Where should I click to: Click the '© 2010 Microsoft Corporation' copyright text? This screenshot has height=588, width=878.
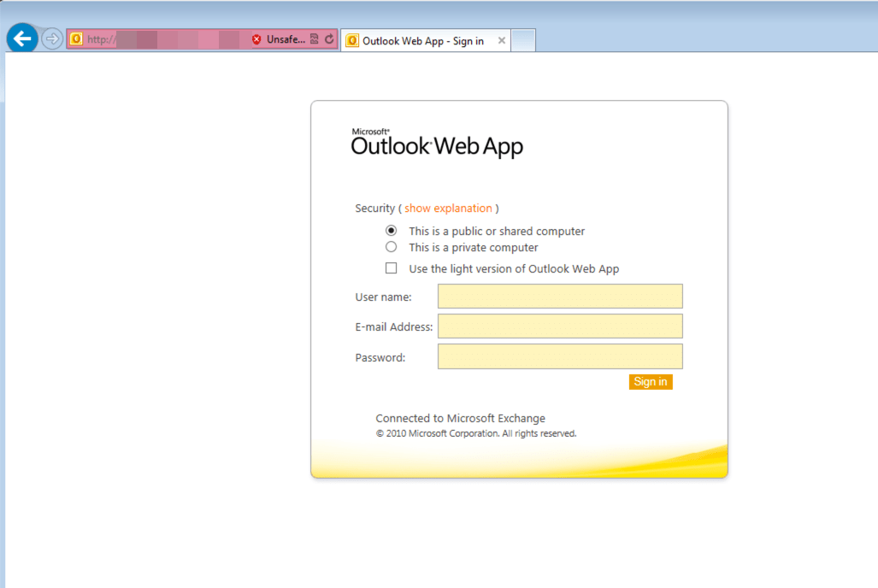tap(476, 433)
